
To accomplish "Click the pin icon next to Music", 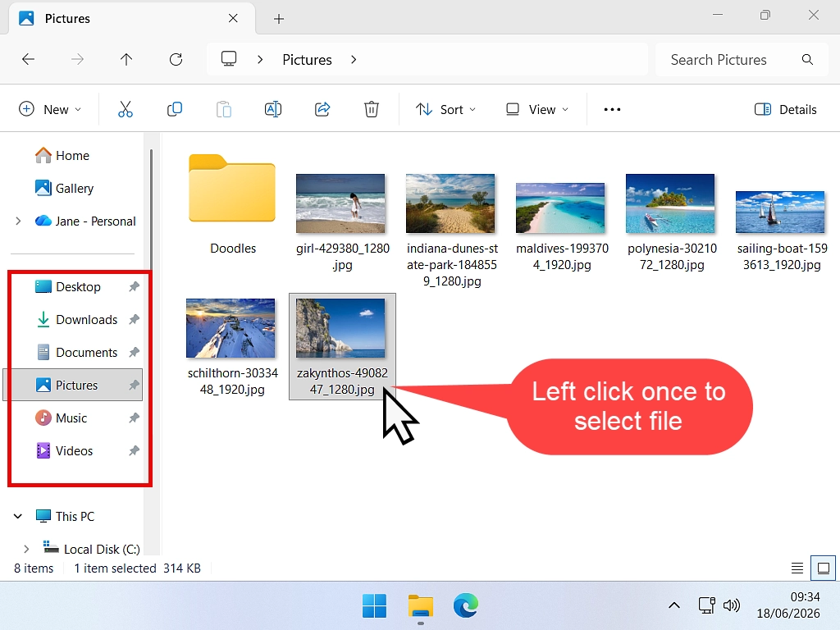I will (x=134, y=418).
